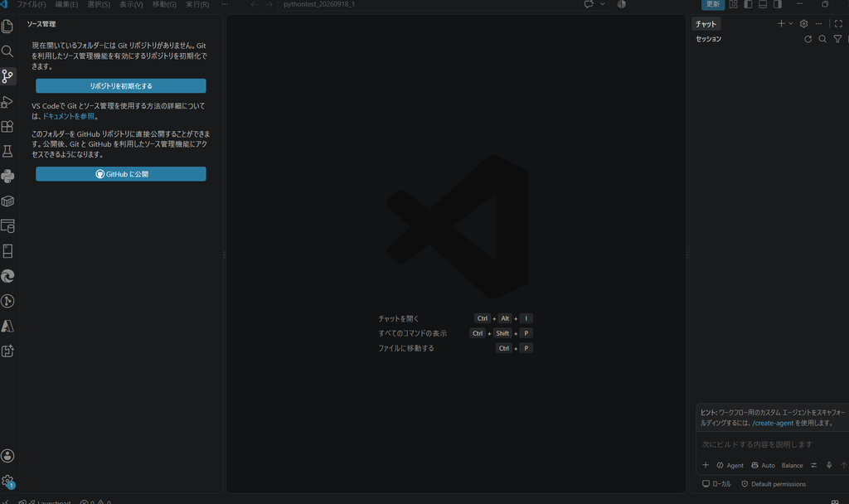Open chat tools configuration sliders icon

click(x=814, y=465)
